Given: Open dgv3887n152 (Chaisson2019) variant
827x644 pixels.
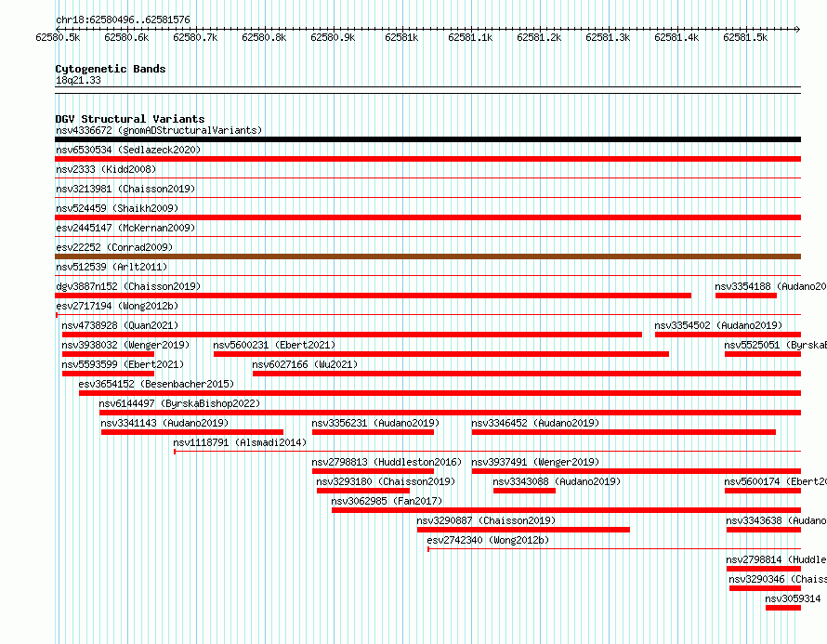Looking at the screenshot, I should tap(128, 286).
